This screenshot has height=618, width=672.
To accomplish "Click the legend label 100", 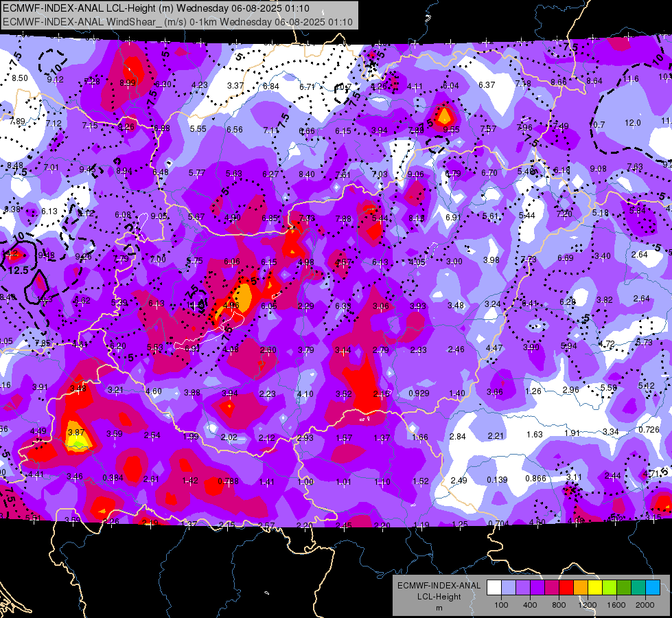I will (501, 605).
